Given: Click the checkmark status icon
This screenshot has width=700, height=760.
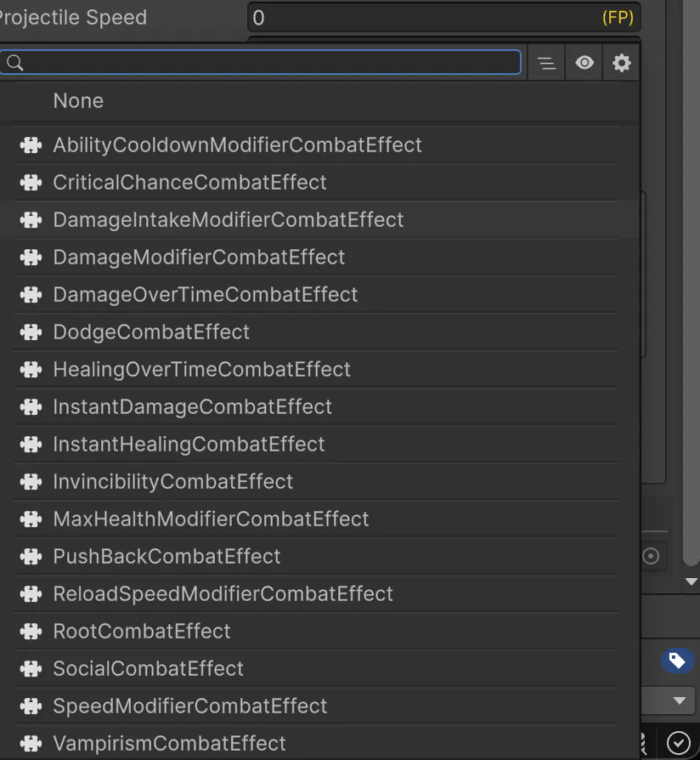Looking at the screenshot, I should click(x=678, y=742).
